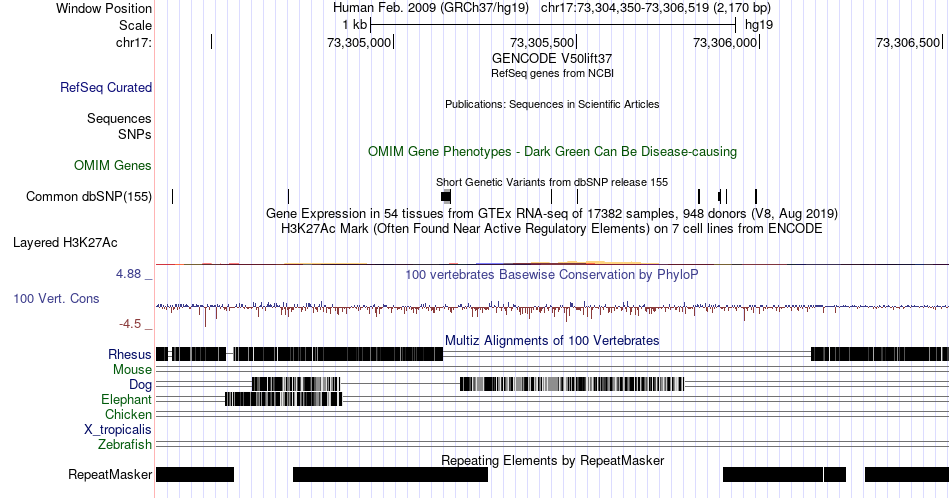Select the Elephant species label
Screen dimensions: 950x498
[x=127, y=400]
